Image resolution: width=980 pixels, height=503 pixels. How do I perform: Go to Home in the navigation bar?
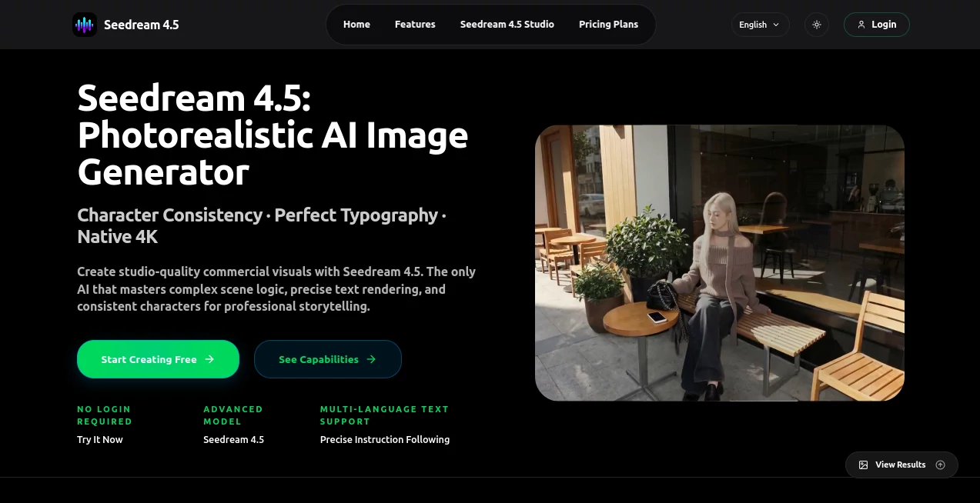(x=356, y=24)
